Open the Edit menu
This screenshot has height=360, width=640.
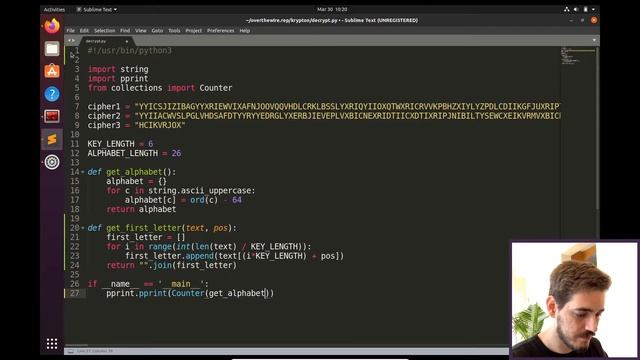(x=84, y=31)
